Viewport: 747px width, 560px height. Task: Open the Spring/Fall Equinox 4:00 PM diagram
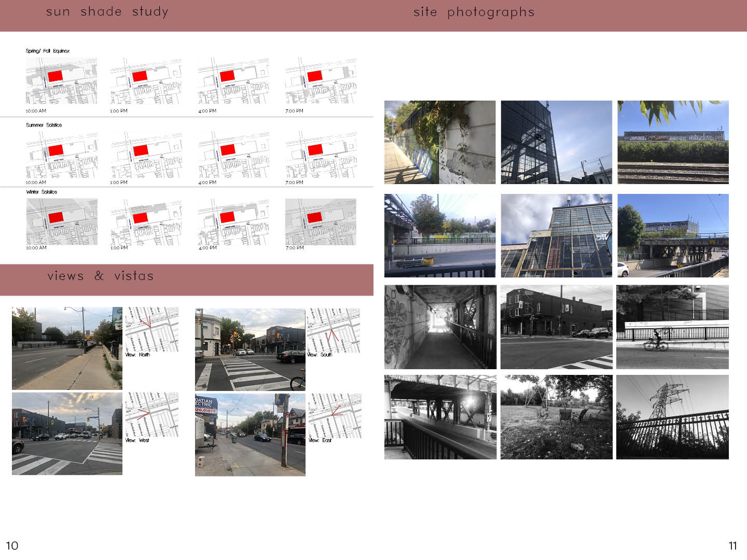click(233, 81)
